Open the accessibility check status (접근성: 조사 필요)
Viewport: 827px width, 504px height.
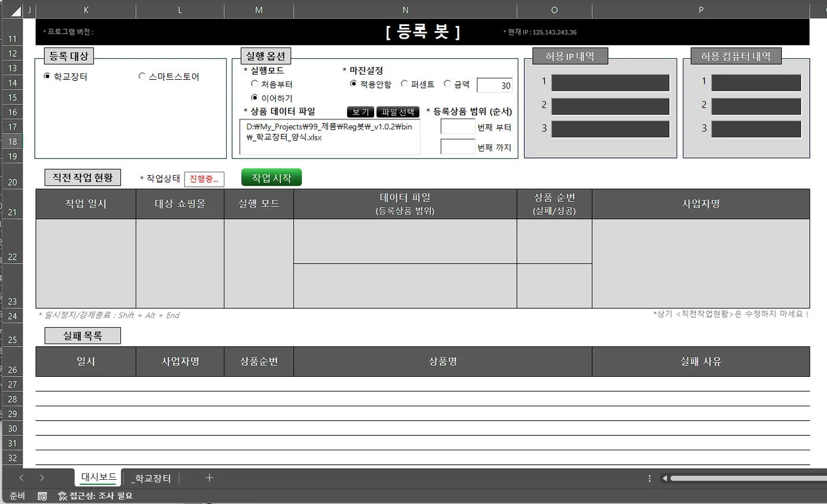pyautogui.click(x=95, y=496)
